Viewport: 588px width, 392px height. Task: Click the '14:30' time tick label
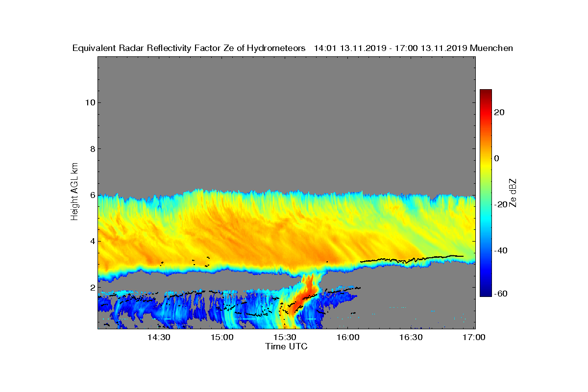pos(159,337)
